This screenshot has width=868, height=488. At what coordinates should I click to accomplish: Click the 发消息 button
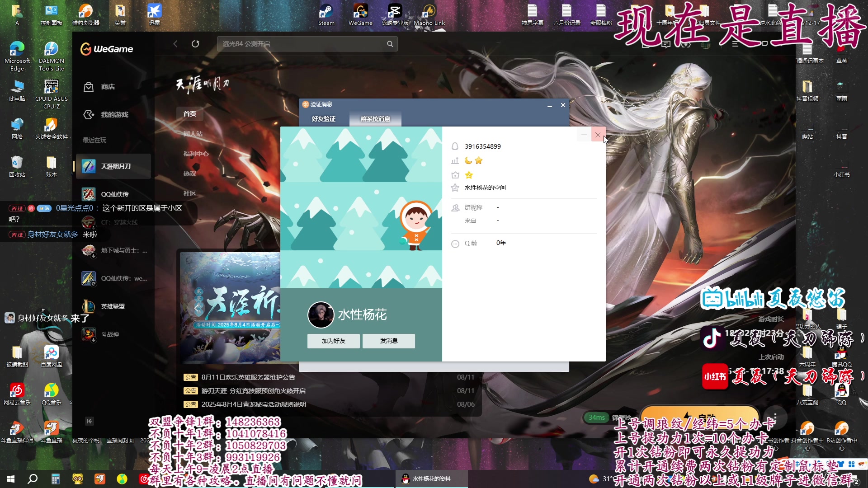coord(389,341)
